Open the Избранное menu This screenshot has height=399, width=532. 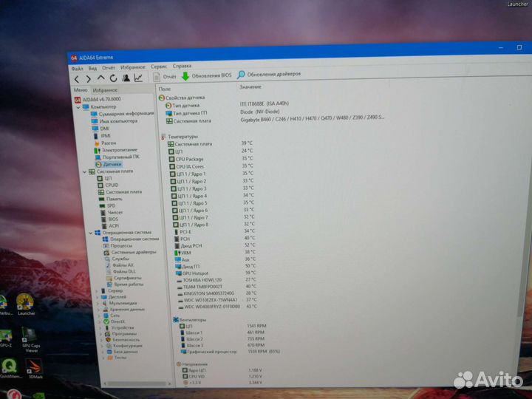(133, 67)
